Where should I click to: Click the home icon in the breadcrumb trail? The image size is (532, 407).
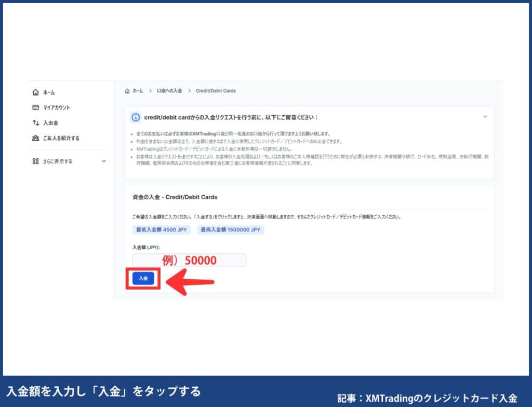[x=127, y=90]
